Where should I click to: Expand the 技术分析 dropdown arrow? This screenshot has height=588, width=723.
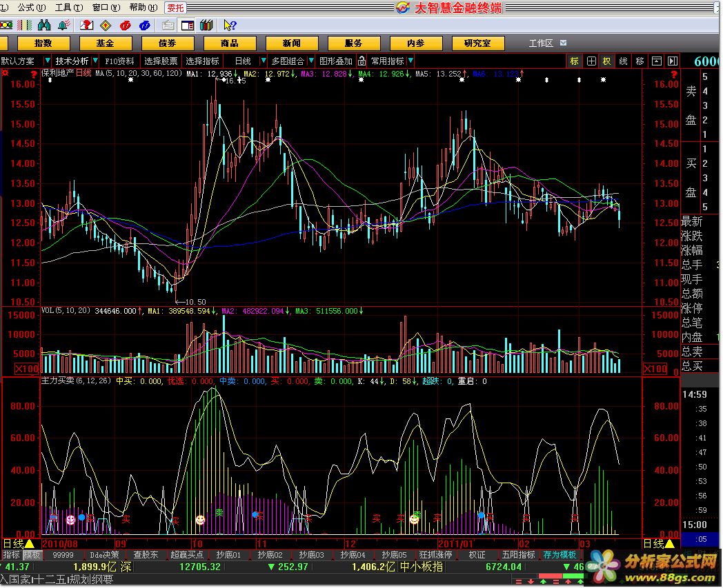pyautogui.click(x=95, y=61)
